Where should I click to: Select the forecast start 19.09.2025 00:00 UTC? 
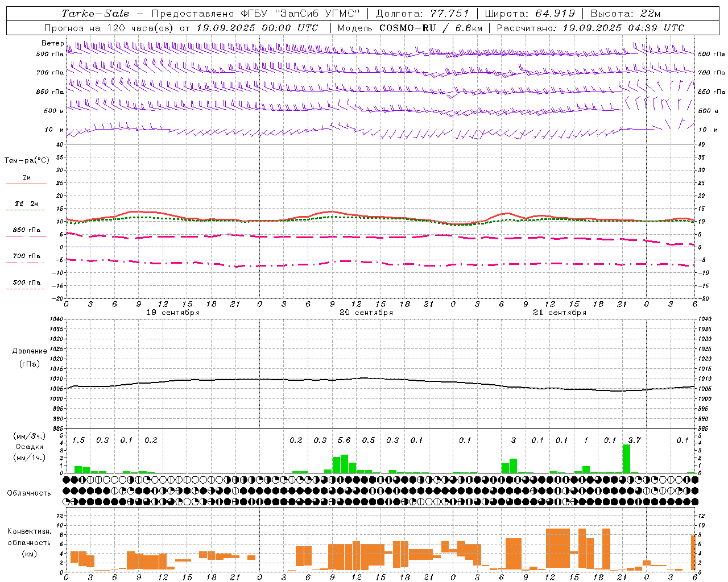click(x=257, y=27)
